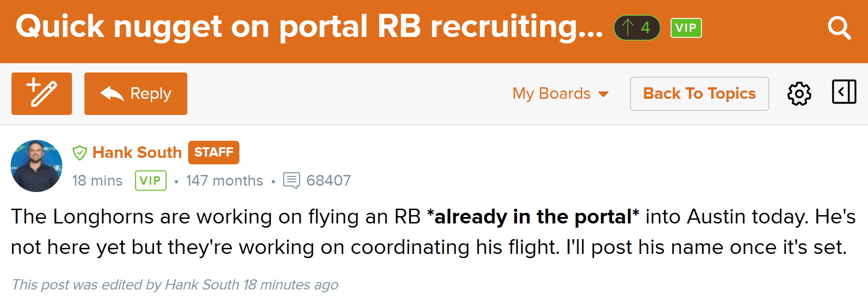Screen dimensions: 868x301
Task: Click the verified shield icon
Action: 80,152
